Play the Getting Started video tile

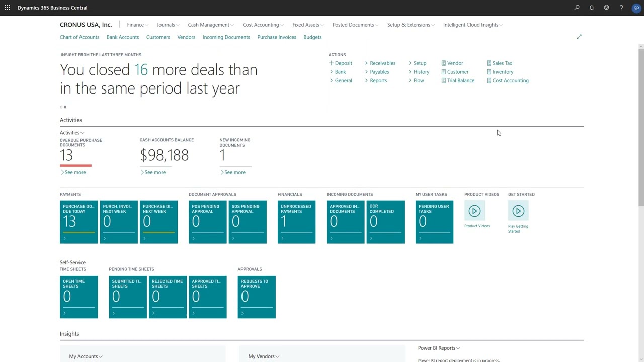coord(518,211)
